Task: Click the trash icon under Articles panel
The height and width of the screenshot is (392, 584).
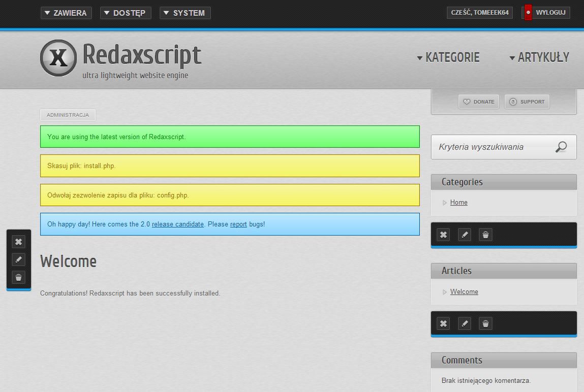Action: click(x=486, y=323)
